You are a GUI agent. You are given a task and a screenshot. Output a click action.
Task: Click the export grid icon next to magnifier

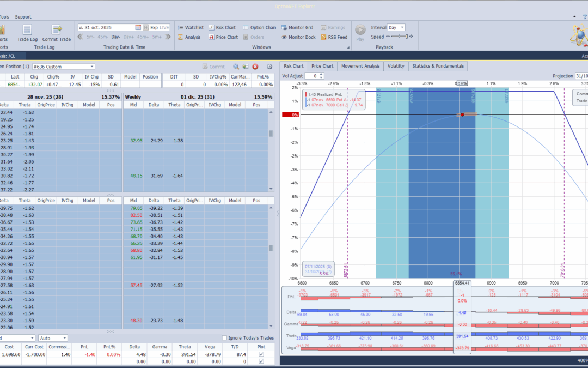(245, 67)
